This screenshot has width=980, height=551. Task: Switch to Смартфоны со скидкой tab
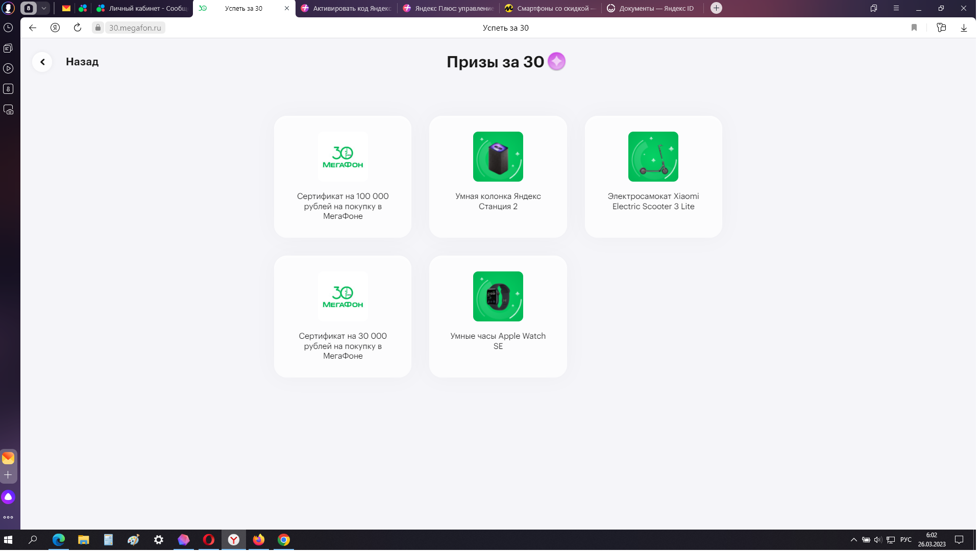click(551, 8)
